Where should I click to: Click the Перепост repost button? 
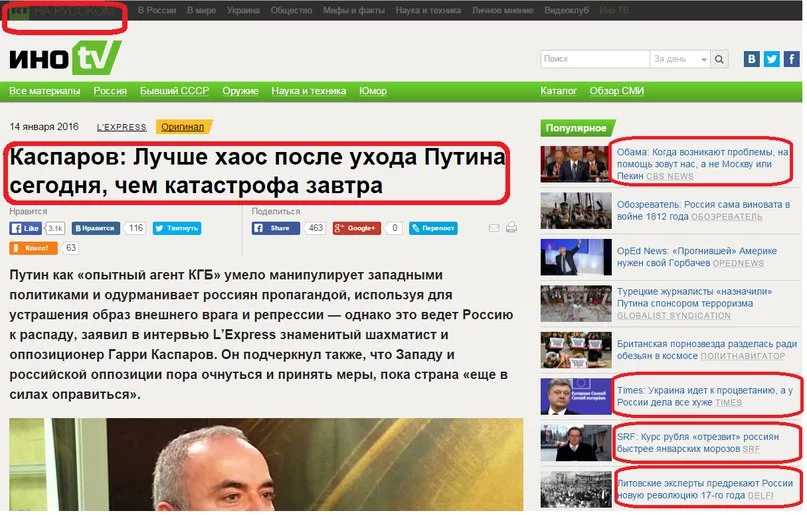433,228
